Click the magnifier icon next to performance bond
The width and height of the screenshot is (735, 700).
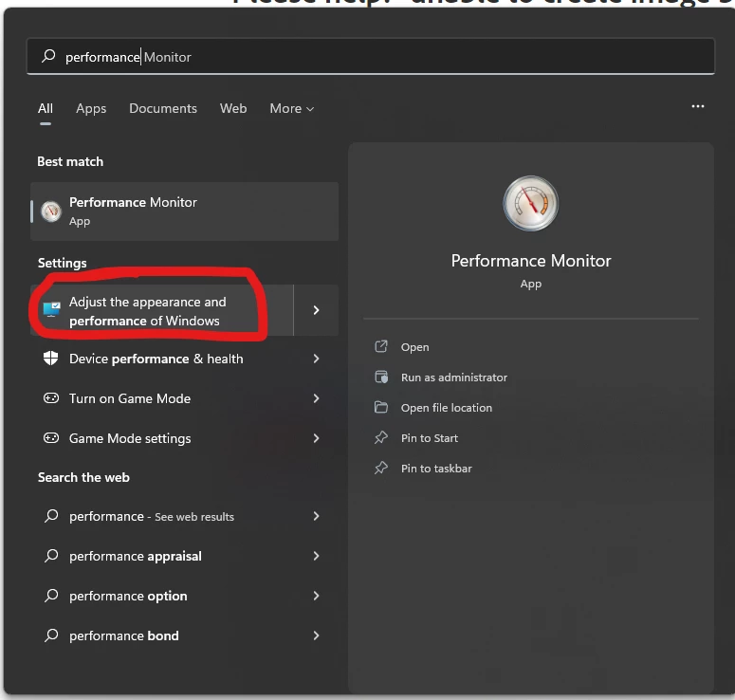(x=51, y=636)
